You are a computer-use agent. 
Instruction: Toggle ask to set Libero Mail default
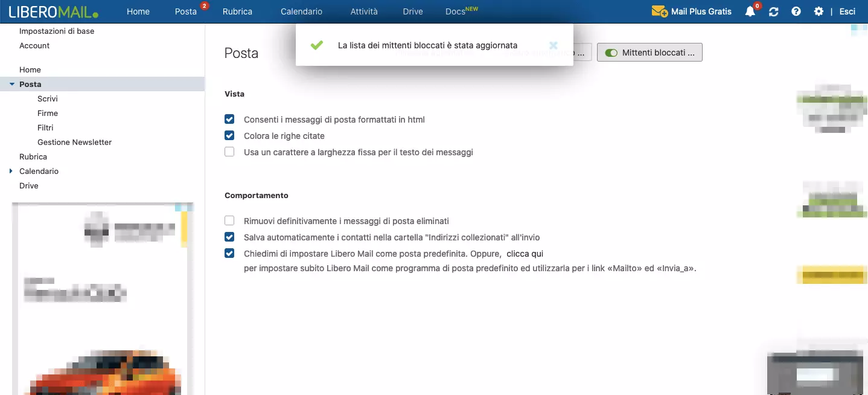(x=229, y=254)
